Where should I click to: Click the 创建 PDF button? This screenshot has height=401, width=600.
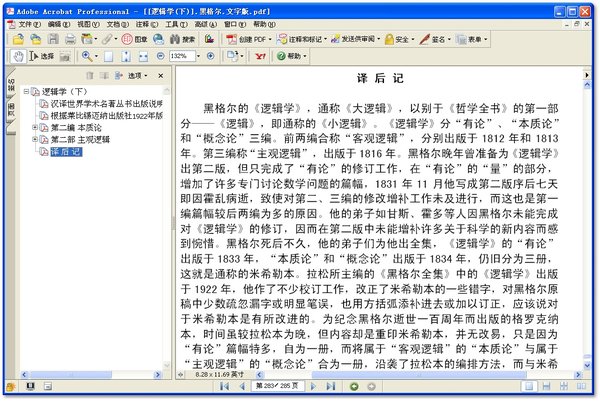[249, 39]
